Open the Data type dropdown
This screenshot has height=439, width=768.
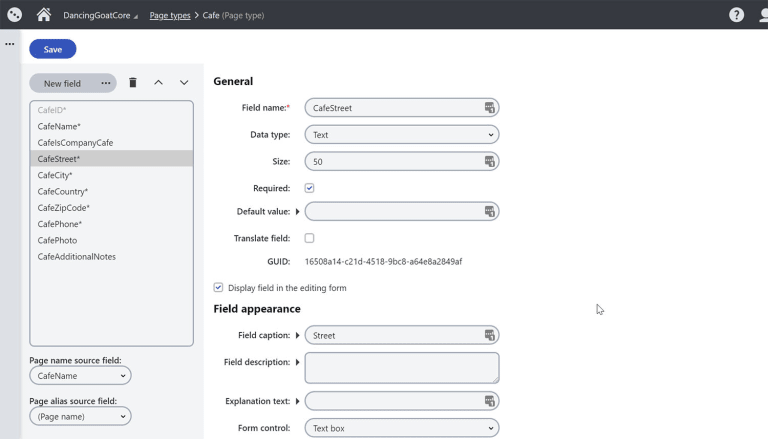[402, 135]
